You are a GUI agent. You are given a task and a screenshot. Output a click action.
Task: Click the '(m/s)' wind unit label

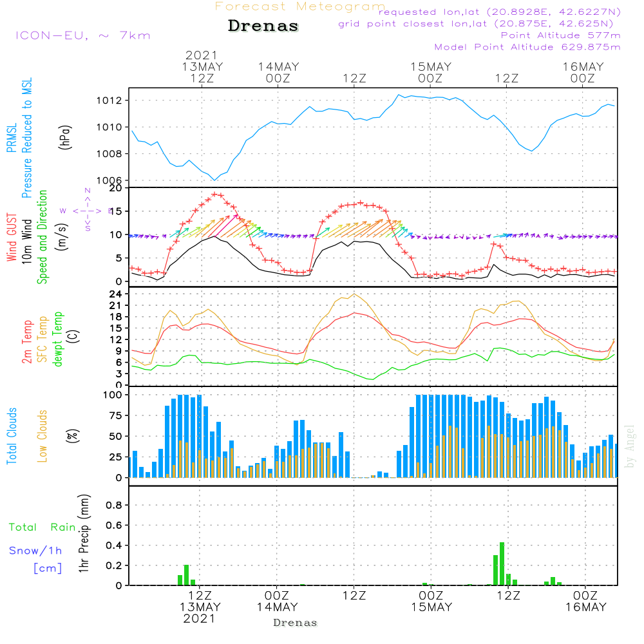(62, 237)
